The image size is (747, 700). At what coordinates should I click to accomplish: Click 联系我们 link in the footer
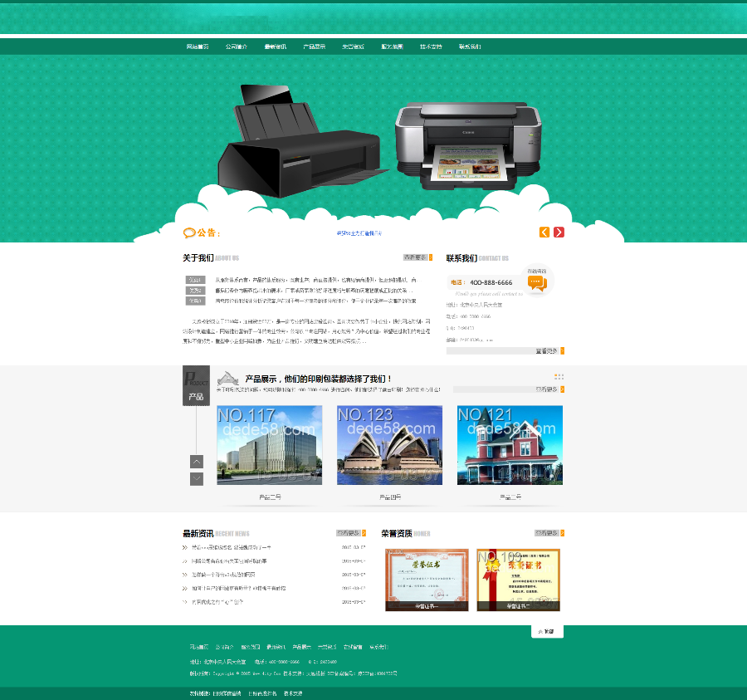(378, 647)
